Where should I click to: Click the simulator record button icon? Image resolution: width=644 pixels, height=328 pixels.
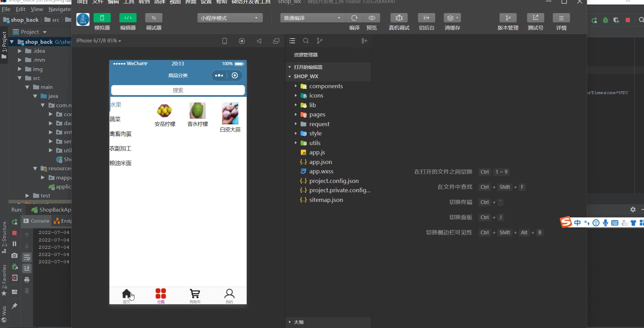[242, 41]
